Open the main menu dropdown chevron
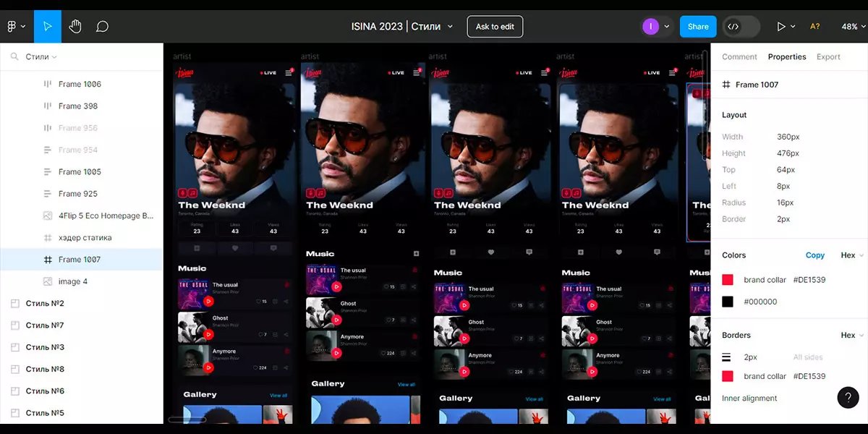 [x=23, y=27]
